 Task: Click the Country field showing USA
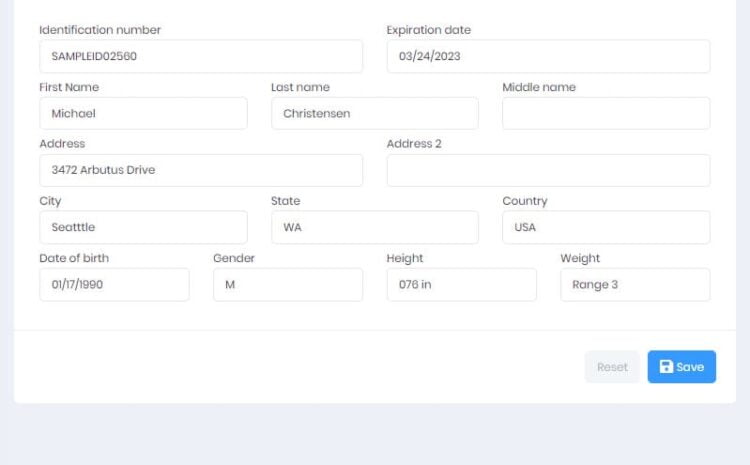[606, 227]
